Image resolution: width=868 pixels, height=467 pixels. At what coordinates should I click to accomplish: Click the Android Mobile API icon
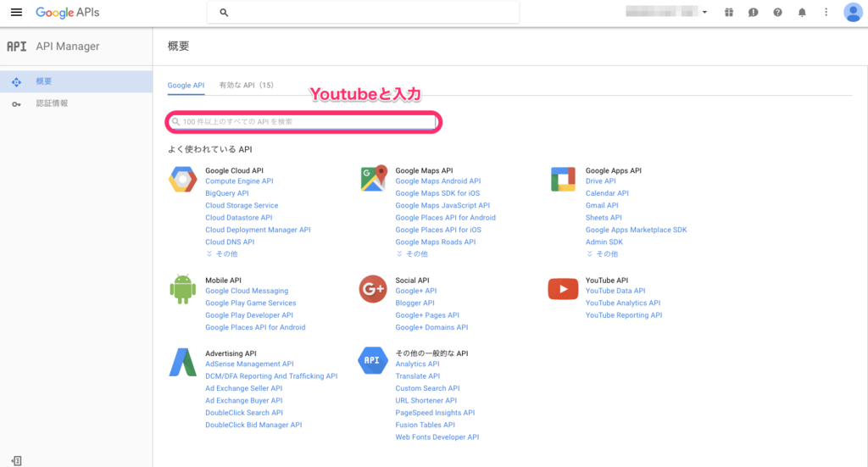(183, 289)
